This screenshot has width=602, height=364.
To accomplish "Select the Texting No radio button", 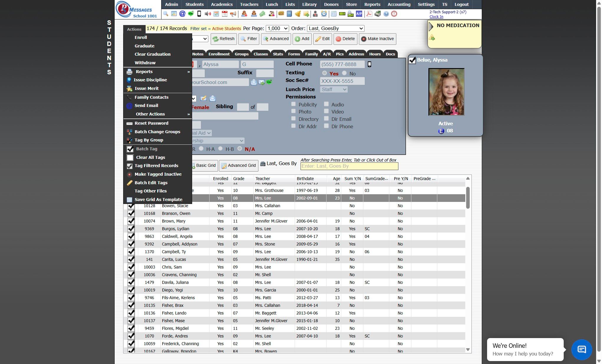I will pos(344,73).
